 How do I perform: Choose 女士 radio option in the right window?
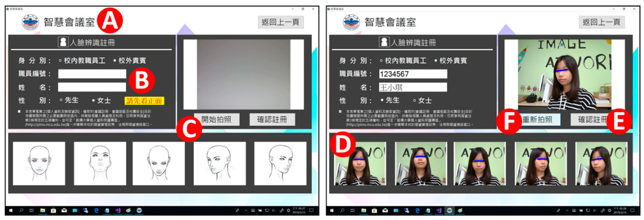(414, 101)
